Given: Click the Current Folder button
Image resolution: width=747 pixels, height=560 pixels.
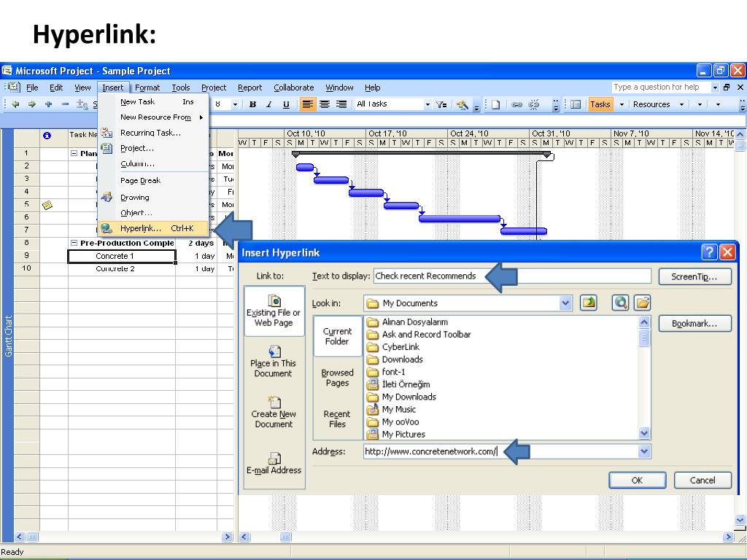Looking at the screenshot, I should pyautogui.click(x=337, y=336).
